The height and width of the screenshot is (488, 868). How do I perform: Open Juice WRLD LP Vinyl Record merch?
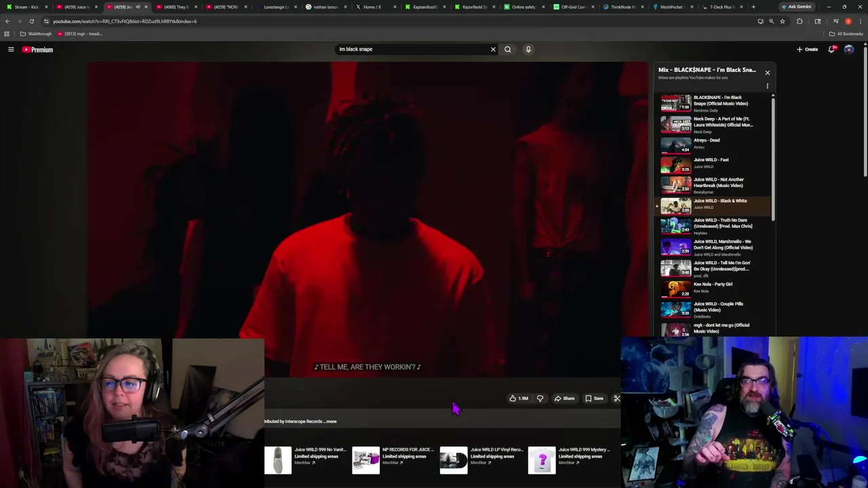click(x=481, y=460)
